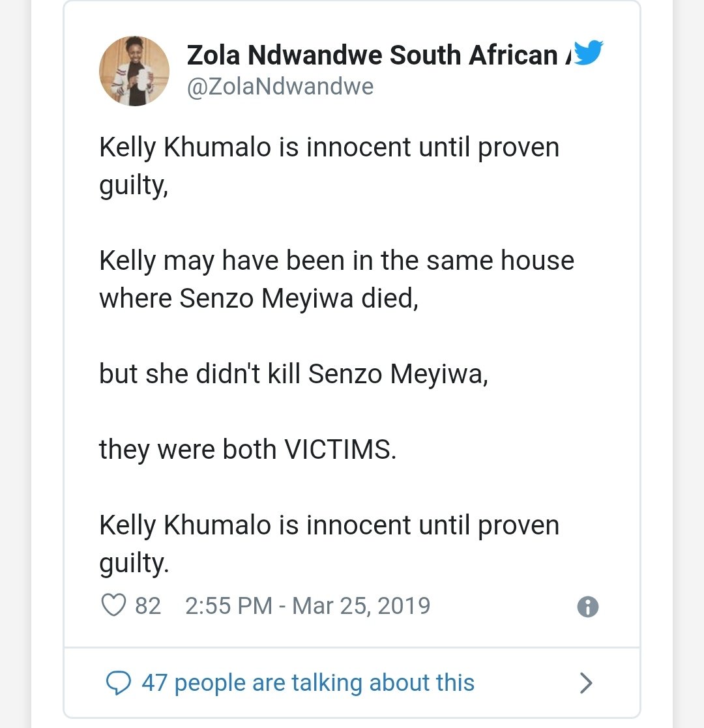Click the tweet's closing "Kelly Khumalo is innocent" line
704x728 pixels.
(x=329, y=525)
